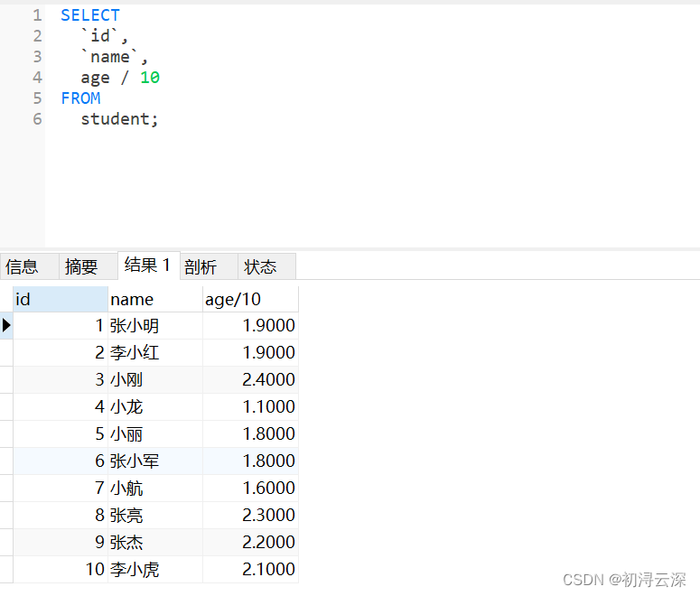This screenshot has width=700, height=596.
Task: Select the 结果 1 tab
Action: tap(149, 265)
